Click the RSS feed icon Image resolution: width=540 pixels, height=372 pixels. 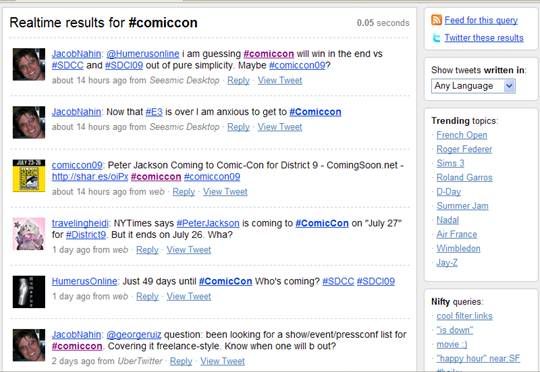click(x=436, y=20)
